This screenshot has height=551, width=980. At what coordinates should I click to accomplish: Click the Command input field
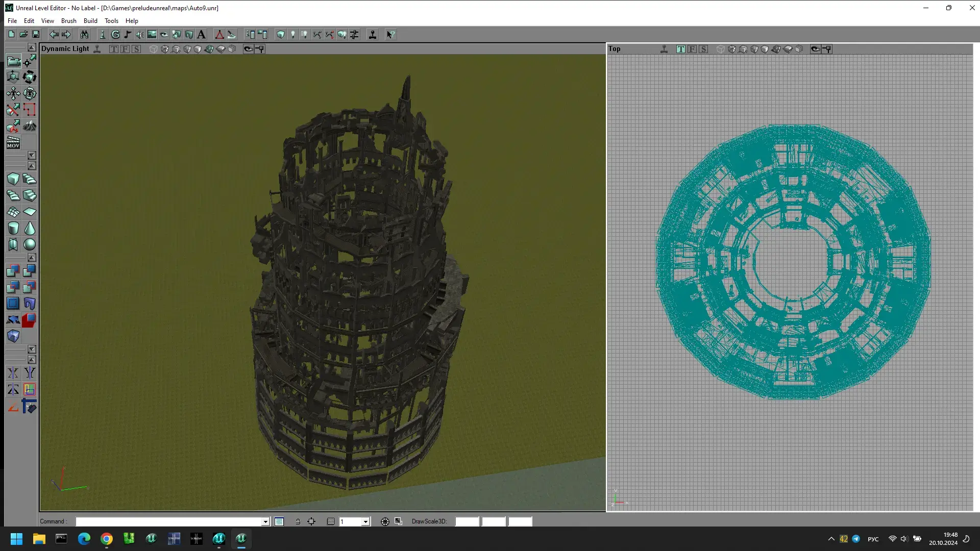point(169,521)
